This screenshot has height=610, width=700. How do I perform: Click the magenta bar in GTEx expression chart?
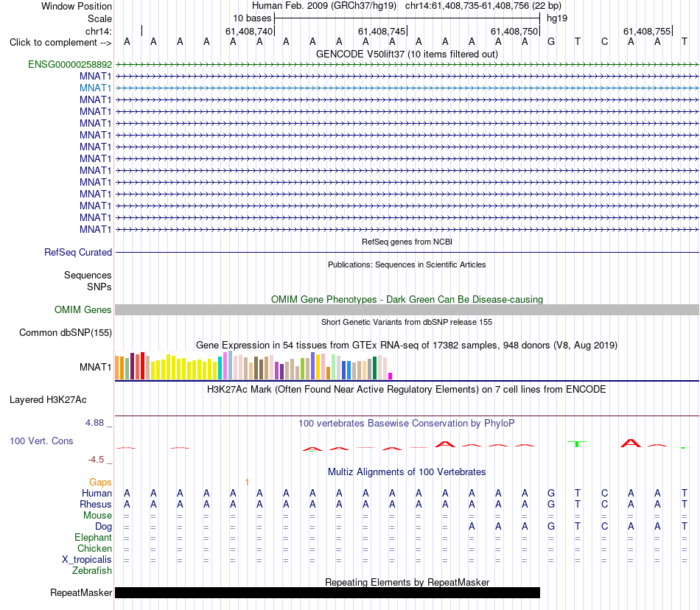coord(391,376)
